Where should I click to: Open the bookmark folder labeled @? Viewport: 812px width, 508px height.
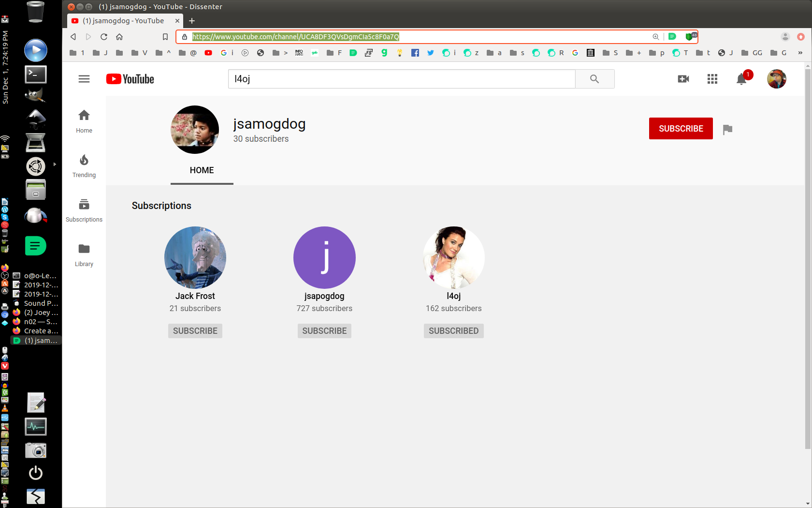tap(188, 53)
